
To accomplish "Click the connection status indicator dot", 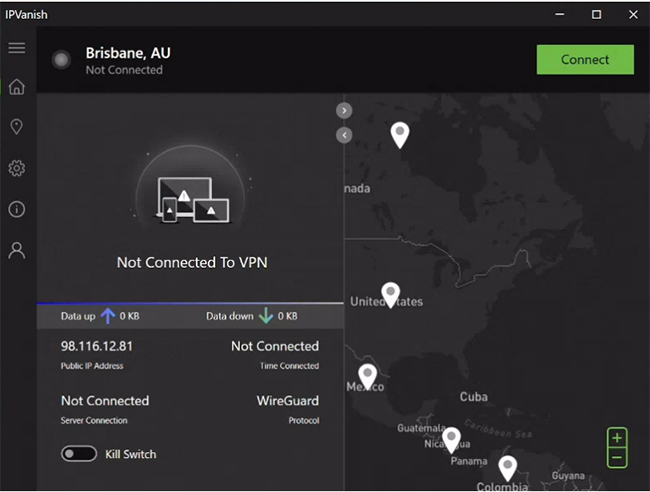I will tap(61, 60).
